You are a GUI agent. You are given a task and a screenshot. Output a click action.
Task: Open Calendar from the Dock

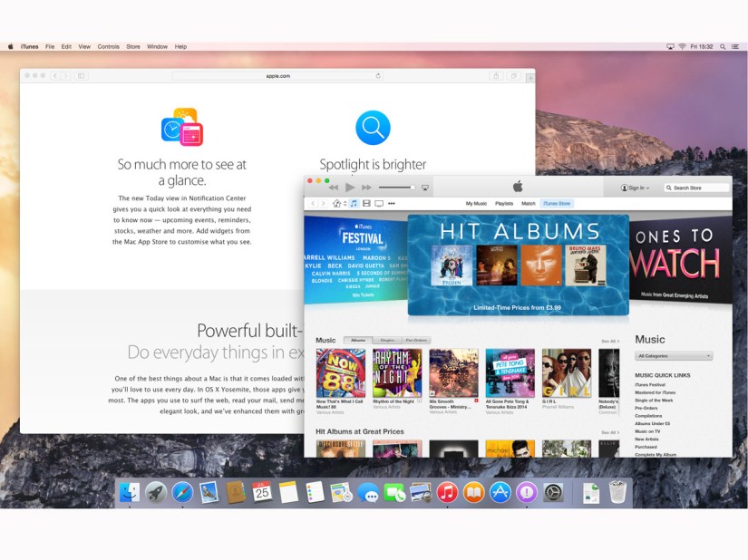coord(262,491)
